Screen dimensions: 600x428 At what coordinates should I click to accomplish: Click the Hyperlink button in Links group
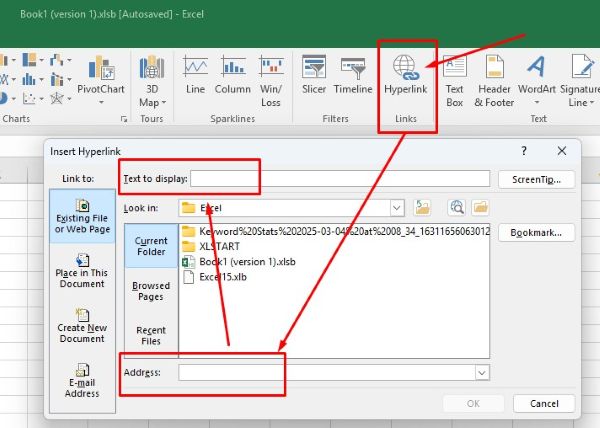point(405,75)
